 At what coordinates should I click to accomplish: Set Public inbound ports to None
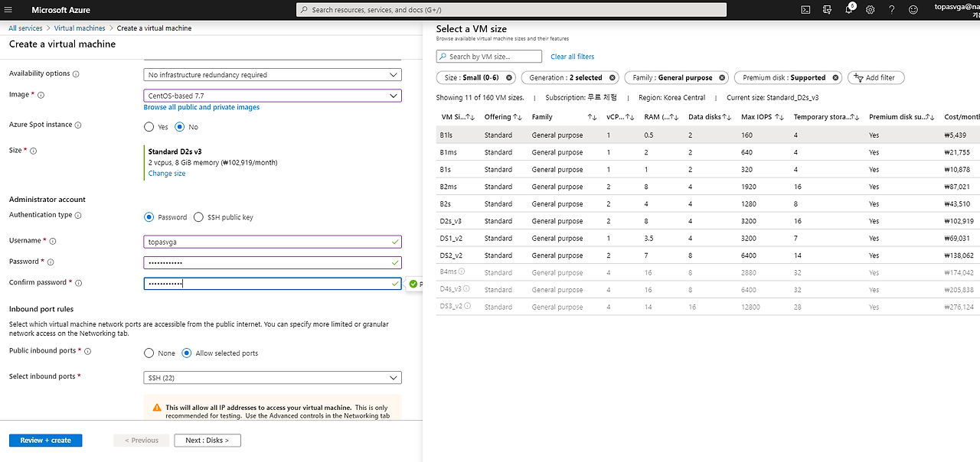pos(149,353)
